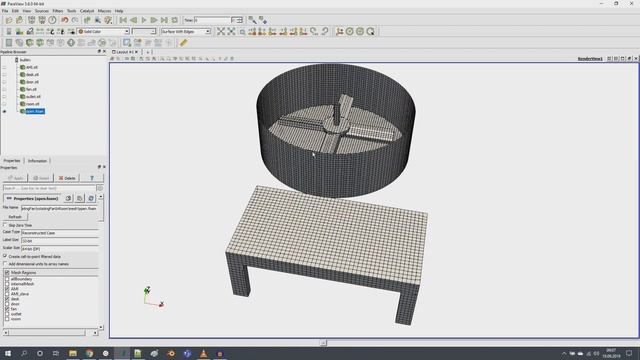This screenshot has width=640, height=360.
Task: Click the Zoom To Data icon
Action: coord(231,31)
